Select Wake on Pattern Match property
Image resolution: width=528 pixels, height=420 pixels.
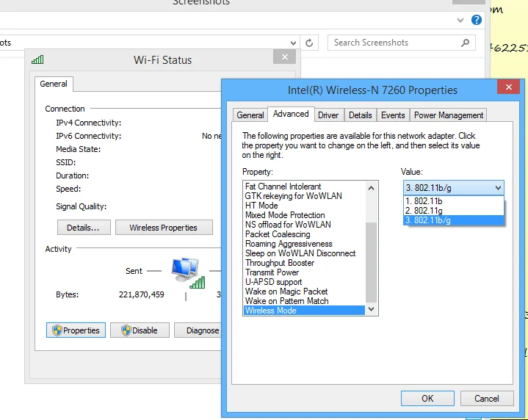[x=304, y=301]
